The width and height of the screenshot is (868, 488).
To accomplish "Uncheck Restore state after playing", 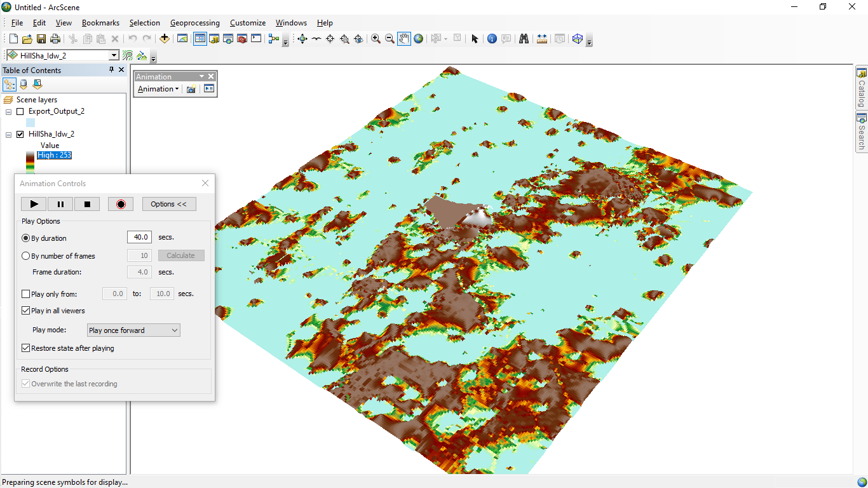I will [x=26, y=348].
